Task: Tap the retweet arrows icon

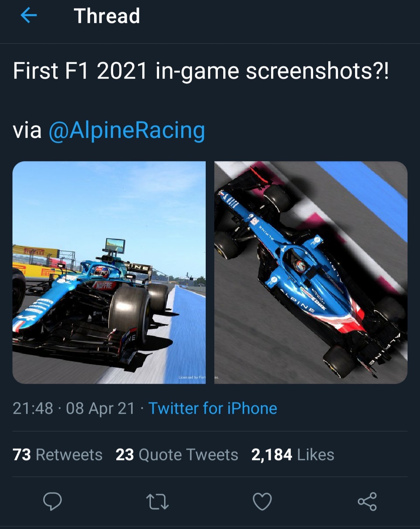Action: click(157, 501)
